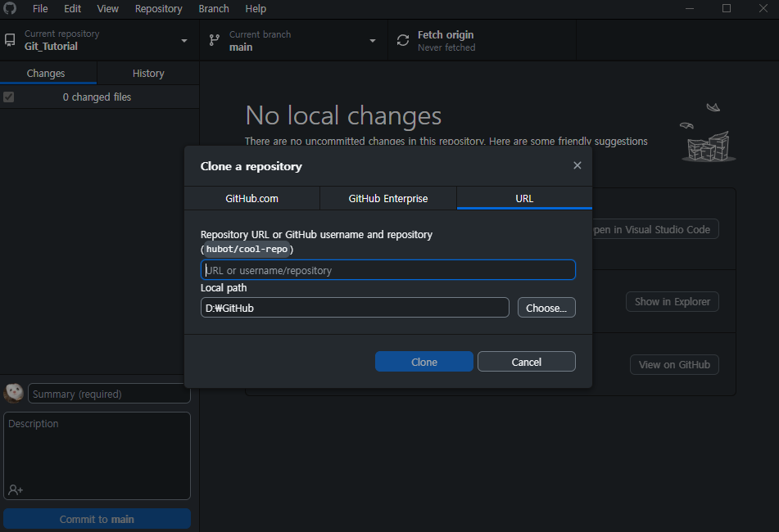Click the blue Clone button
Image resolution: width=779 pixels, height=532 pixels.
423,361
